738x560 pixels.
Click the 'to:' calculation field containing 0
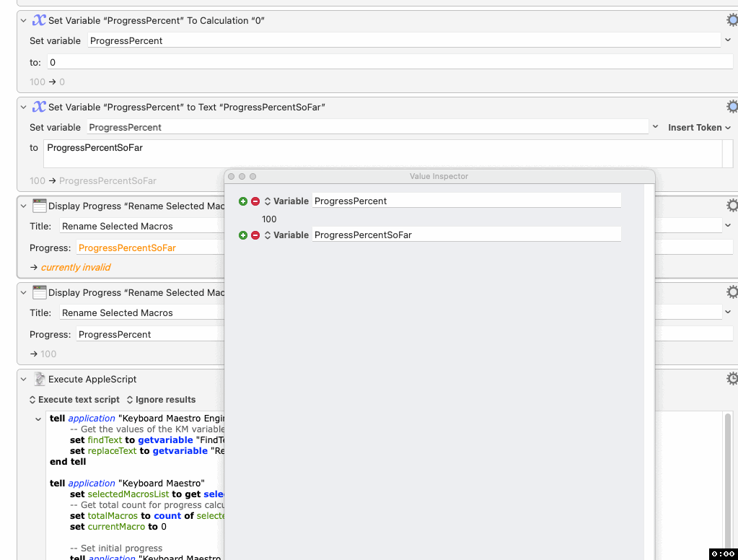tap(390, 62)
